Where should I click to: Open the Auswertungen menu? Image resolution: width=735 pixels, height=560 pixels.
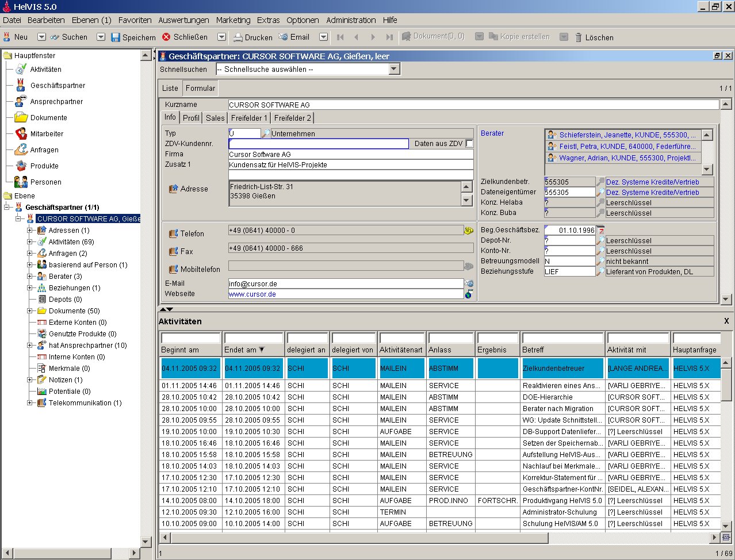click(x=183, y=20)
